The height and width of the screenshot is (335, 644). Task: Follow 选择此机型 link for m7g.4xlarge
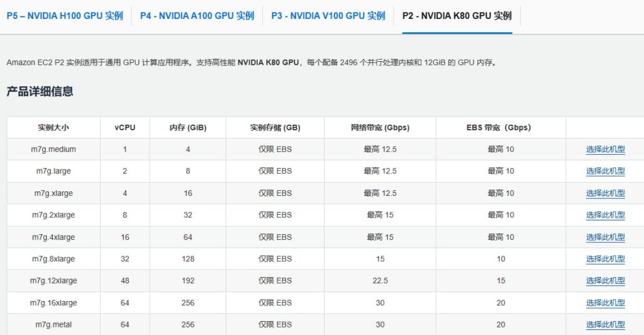pos(606,237)
